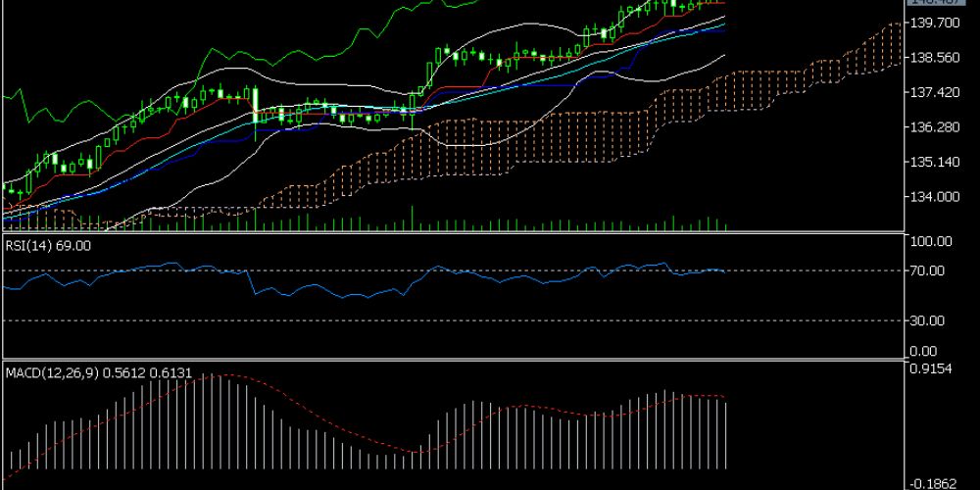
Task: Click the 138.560 price axis label
Action: coord(935,58)
